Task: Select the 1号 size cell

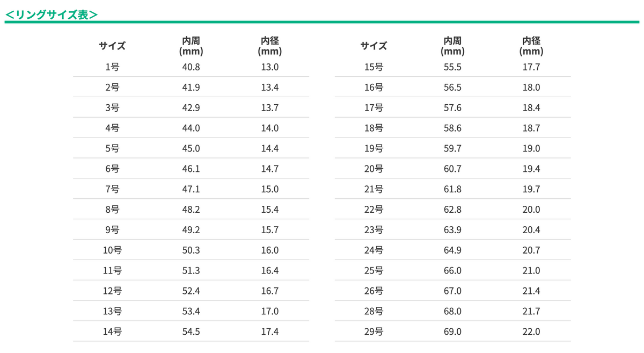Action: (112, 67)
